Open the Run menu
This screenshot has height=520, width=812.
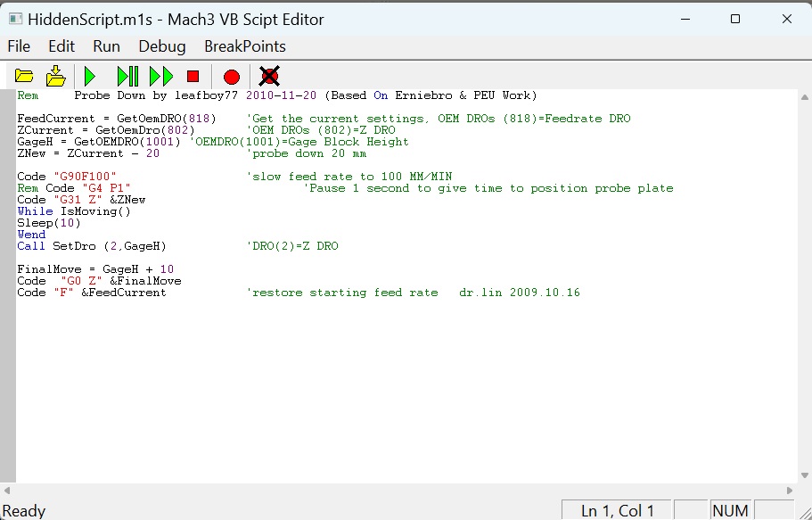(x=106, y=46)
